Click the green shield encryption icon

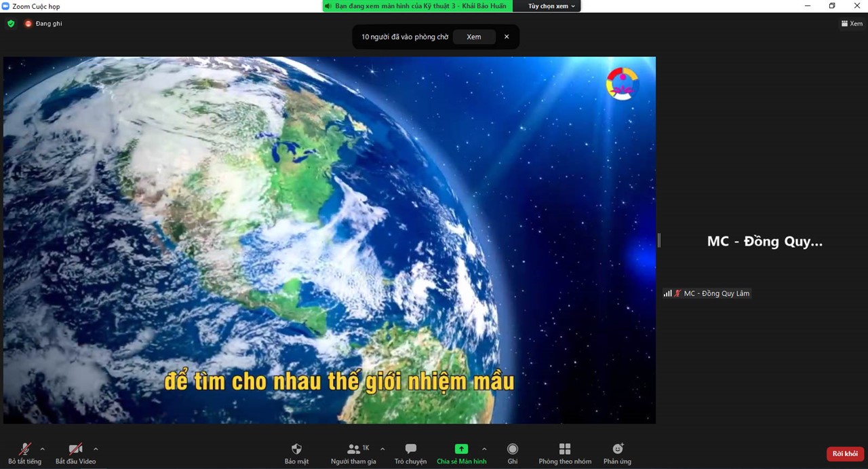tap(11, 24)
